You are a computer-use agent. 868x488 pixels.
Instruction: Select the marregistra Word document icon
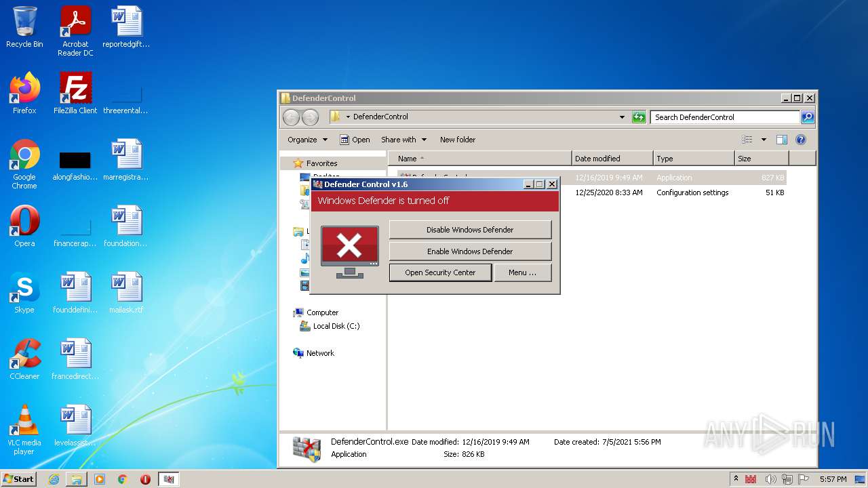pyautogui.click(x=126, y=159)
